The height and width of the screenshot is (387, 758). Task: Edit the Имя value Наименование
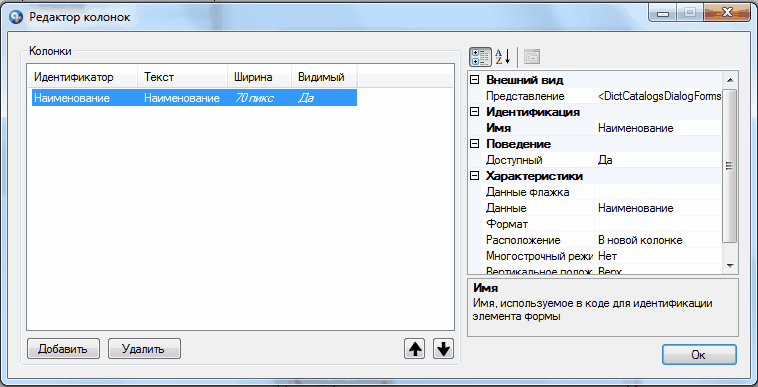tap(659, 128)
